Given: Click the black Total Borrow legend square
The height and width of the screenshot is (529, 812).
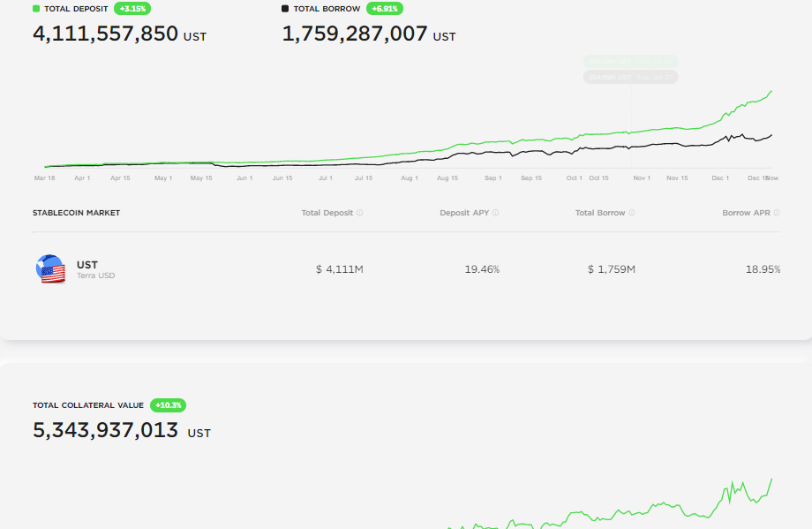Looking at the screenshot, I should 285,9.
